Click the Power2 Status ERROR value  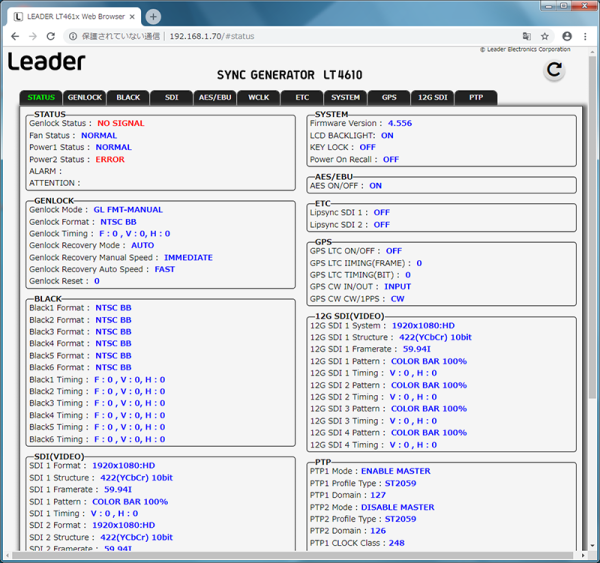click(x=110, y=159)
